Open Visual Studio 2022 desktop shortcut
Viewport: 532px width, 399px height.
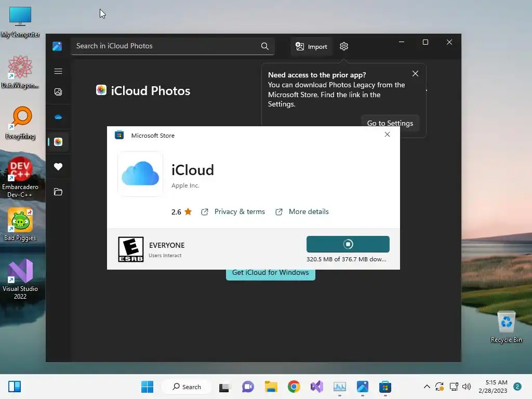coord(20,279)
